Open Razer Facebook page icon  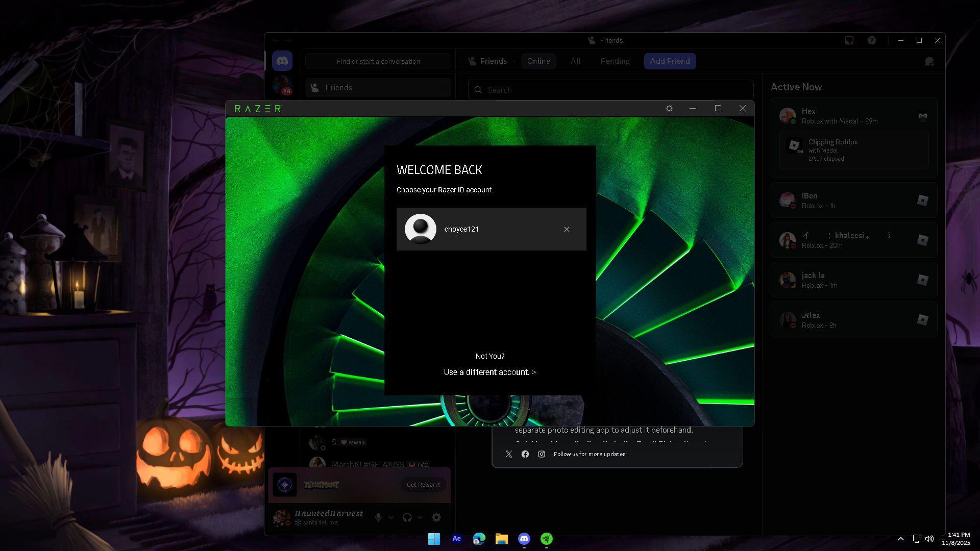pyautogui.click(x=525, y=454)
